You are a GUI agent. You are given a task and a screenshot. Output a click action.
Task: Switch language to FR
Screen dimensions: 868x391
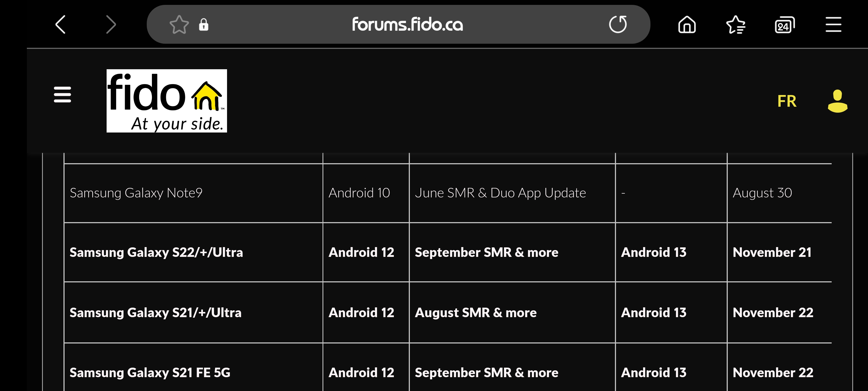tap(787, 101)
